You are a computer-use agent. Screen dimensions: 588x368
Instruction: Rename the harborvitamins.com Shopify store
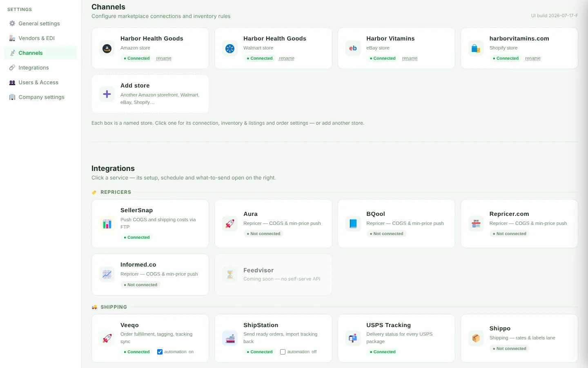(532, 58)
